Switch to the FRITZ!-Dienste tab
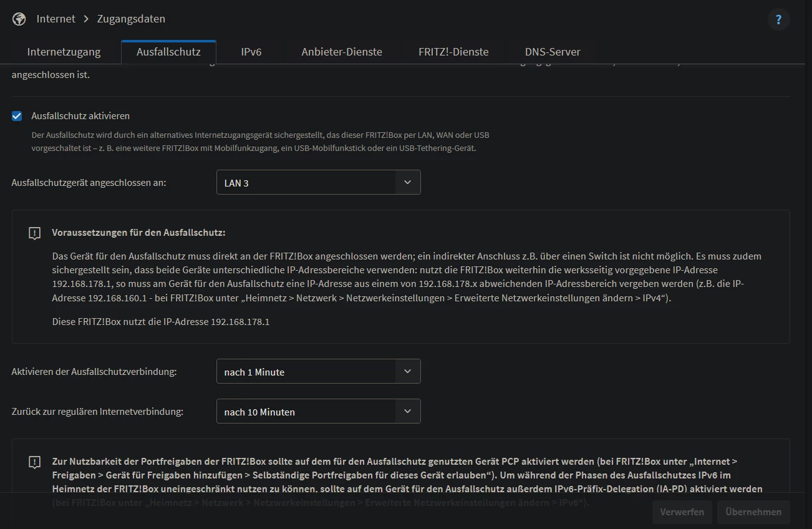 (453, 52)
